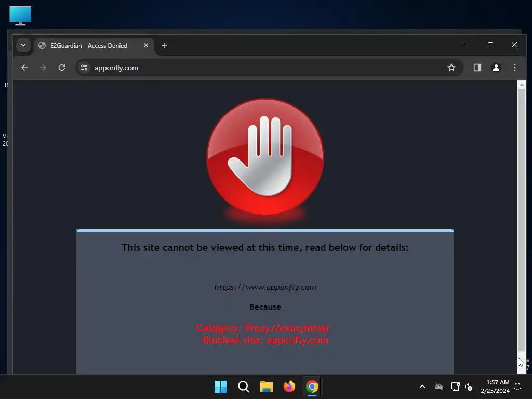Expand the tab search dropdown arrow
This screenshot has height=399, width=532.
(23, 45)
